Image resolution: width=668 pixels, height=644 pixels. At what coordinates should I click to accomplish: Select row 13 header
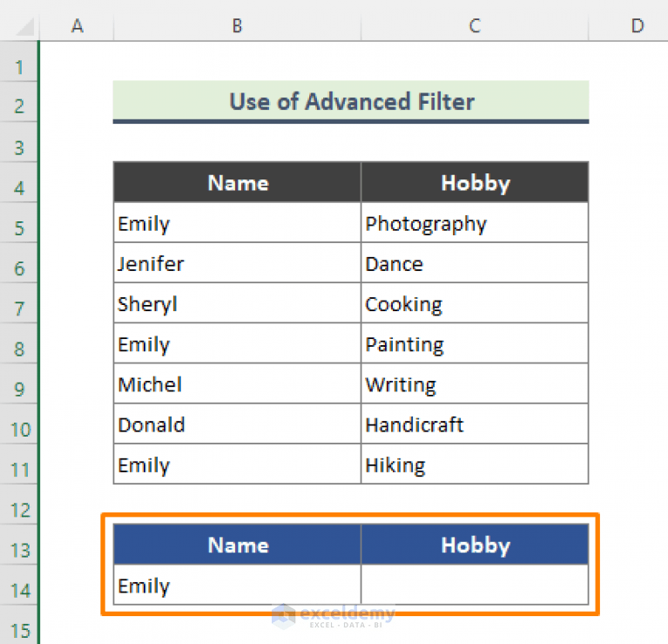click(x=19, y=545)
